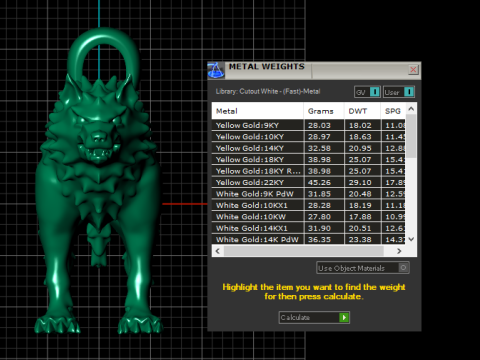
Task: Click the 28.03 grams value
Action: 319,126
